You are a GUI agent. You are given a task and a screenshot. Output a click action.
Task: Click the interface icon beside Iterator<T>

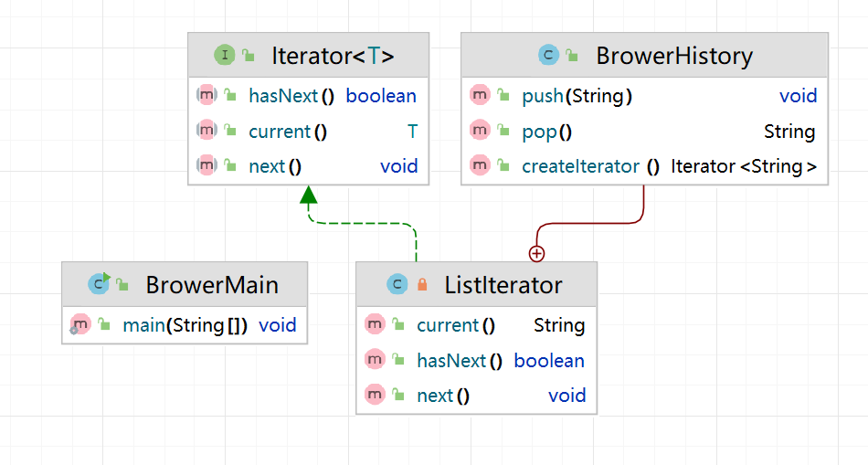click(224, 56)
